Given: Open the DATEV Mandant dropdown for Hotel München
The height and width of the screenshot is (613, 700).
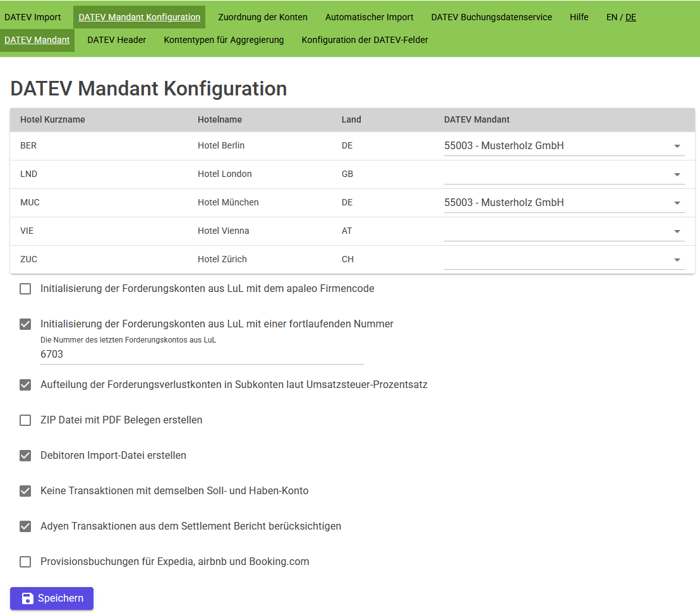Looking at the screenshot, I should [564, 203].
